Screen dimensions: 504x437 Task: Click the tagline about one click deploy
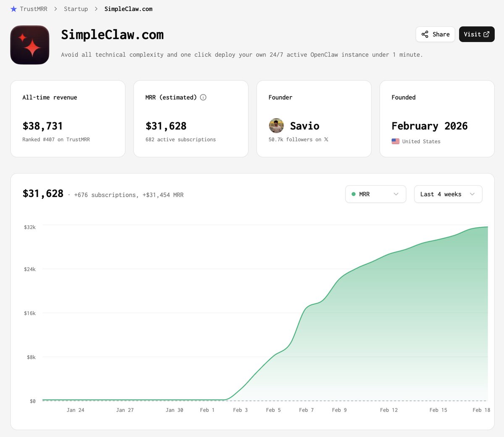[242, 55]
